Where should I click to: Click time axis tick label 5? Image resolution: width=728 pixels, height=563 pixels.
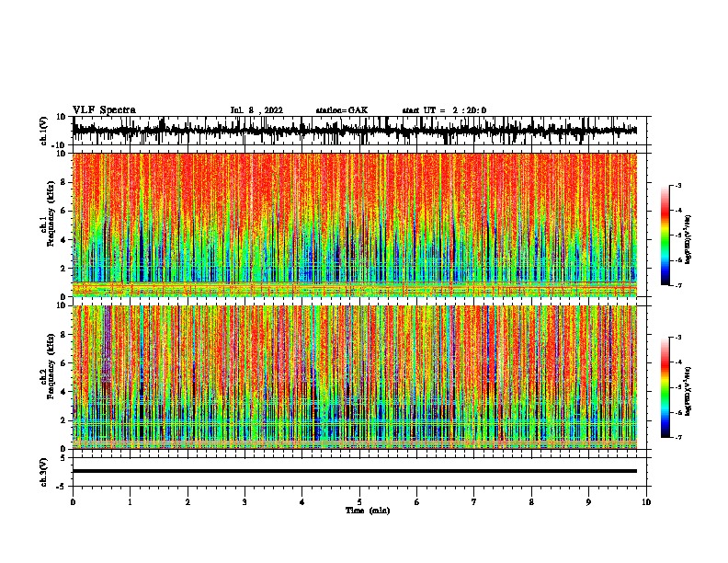[359, 502]
